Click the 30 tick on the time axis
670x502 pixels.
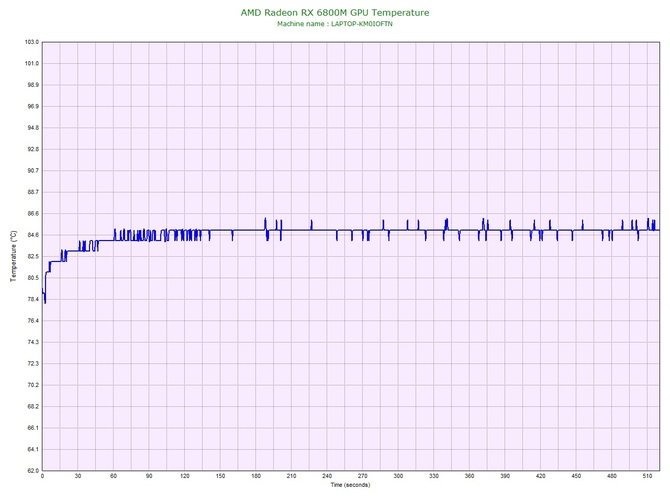tap(78, 476)
